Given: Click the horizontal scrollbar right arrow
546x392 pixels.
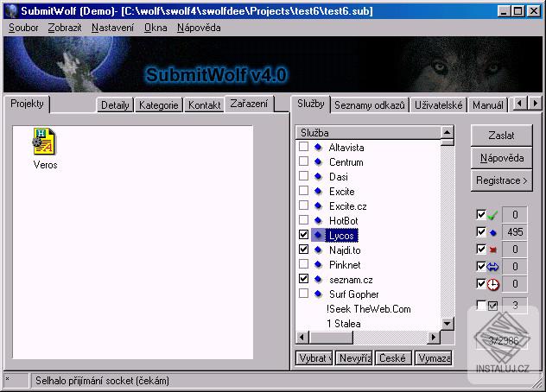Looking at the screenshot, I should (434, 338).
